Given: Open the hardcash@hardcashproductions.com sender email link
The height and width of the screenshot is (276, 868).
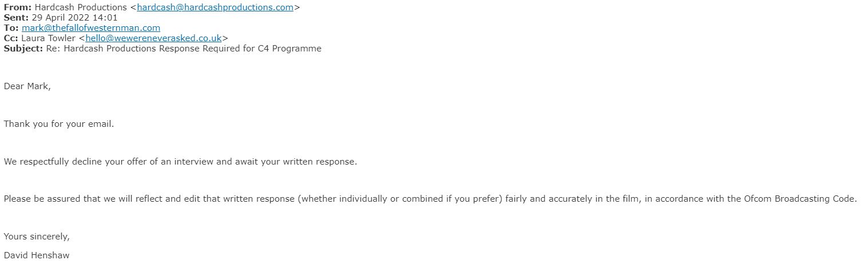Looking at the screenshot, I should coord(215,7).
